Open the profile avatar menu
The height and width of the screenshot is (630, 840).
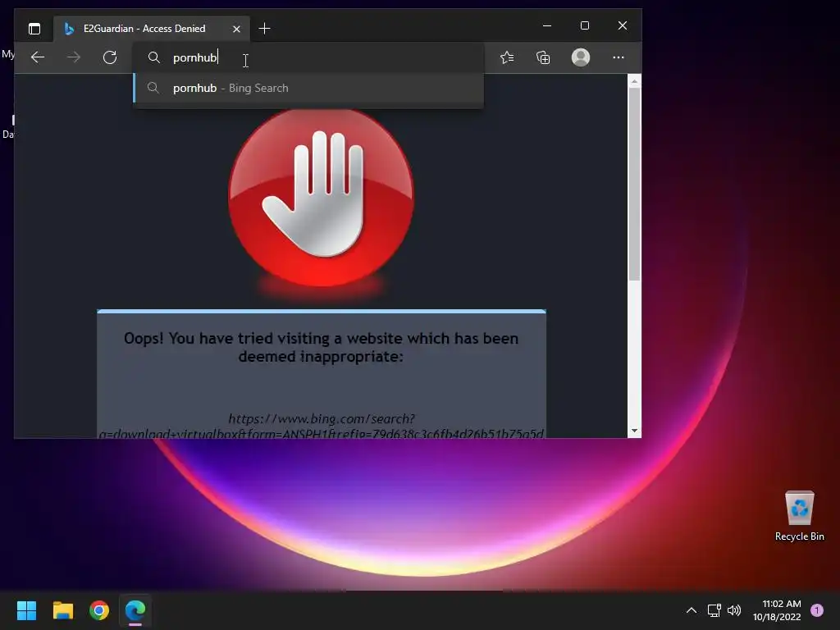pos(581,57)
